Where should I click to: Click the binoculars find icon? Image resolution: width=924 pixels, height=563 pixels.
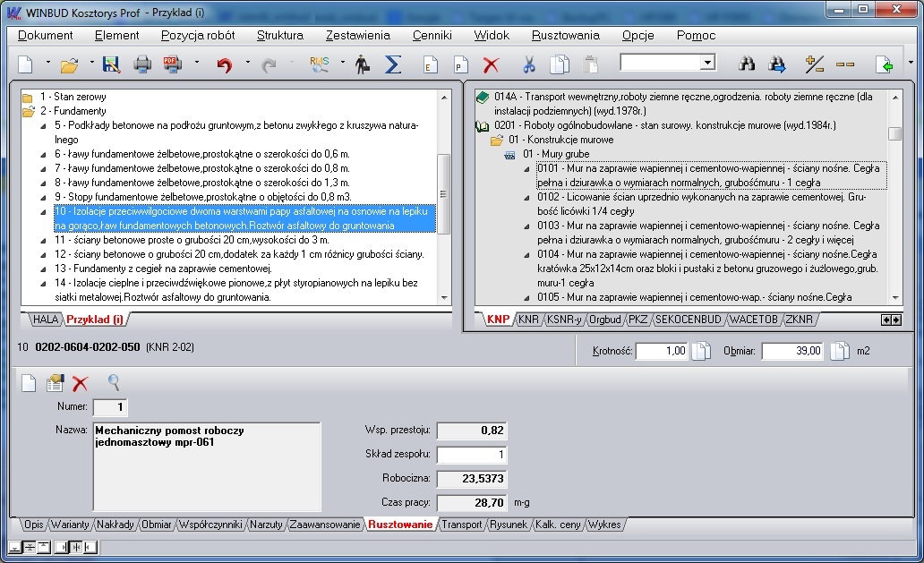(747, 64)
